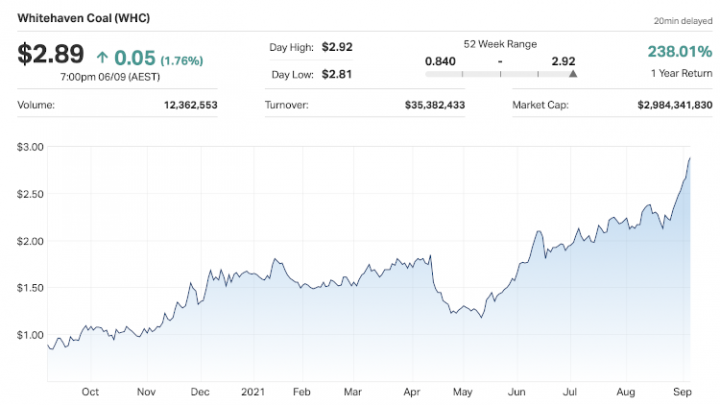
Task: Click the 7:00pm 06/09 (AEST) timestamp
Action: (110, 77)
